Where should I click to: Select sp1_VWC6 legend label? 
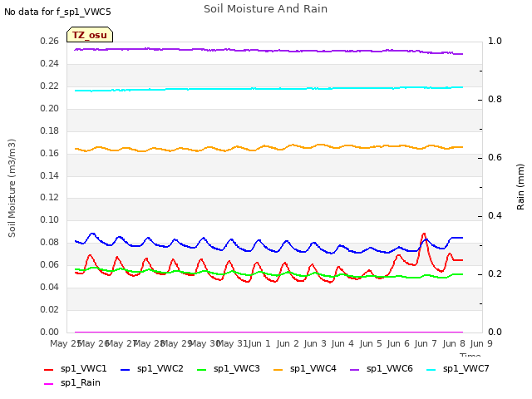[x=390, y=369]
